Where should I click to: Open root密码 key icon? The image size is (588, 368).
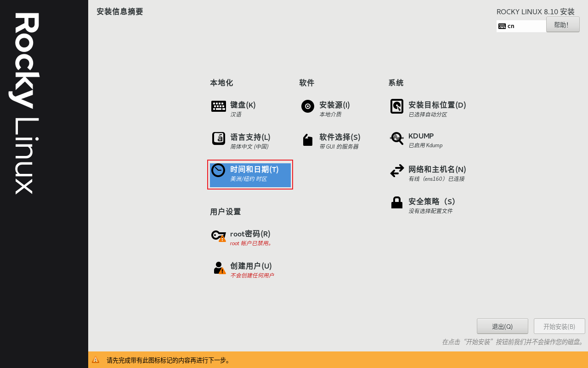point(218,235)
